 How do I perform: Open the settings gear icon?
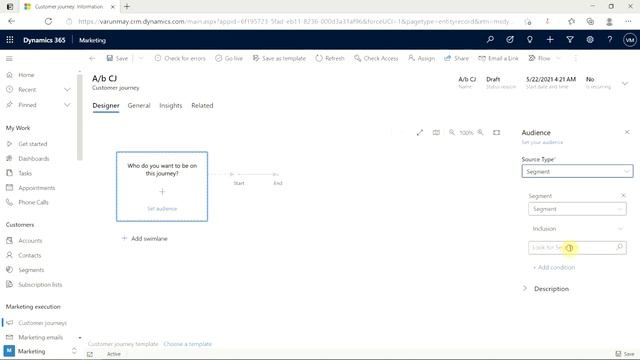pyautogui.click(x=590, y=40)
